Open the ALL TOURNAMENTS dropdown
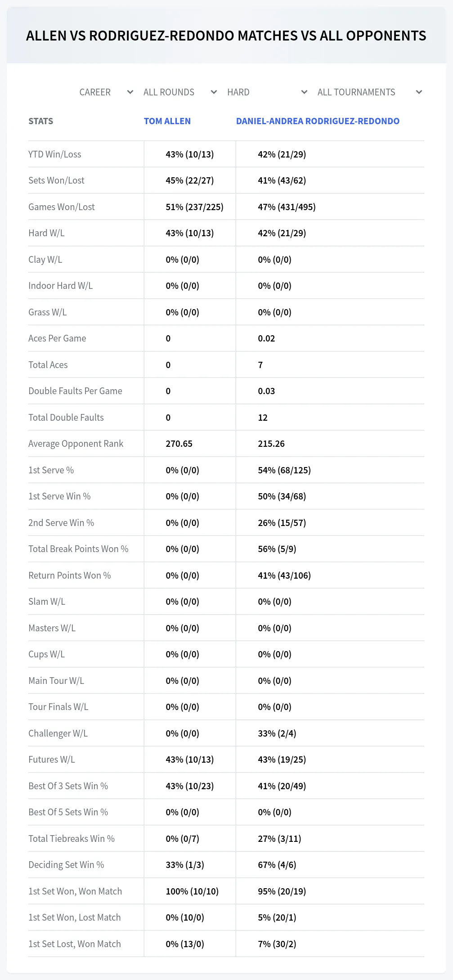 click(x=370, y=92)
